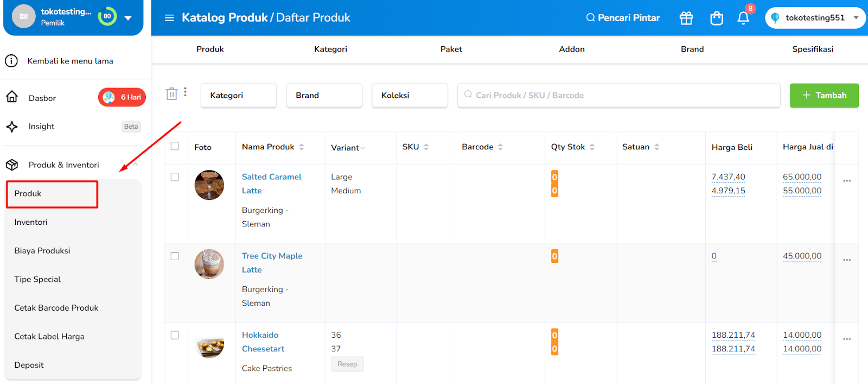Open the vertical three-dot options menu
Viewport: 868px width, 384px height.
click(x=186, y=92)
